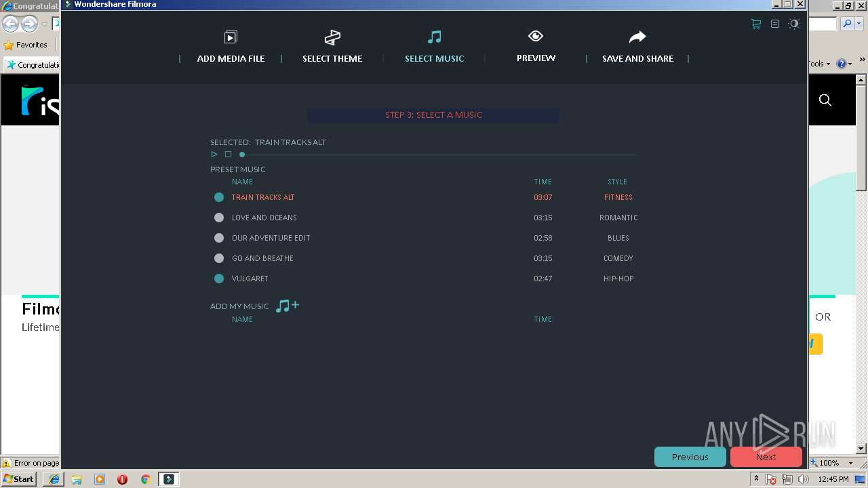Click the ROMANTIC style label
Screen dimensions: 868x488
point(618,218)
